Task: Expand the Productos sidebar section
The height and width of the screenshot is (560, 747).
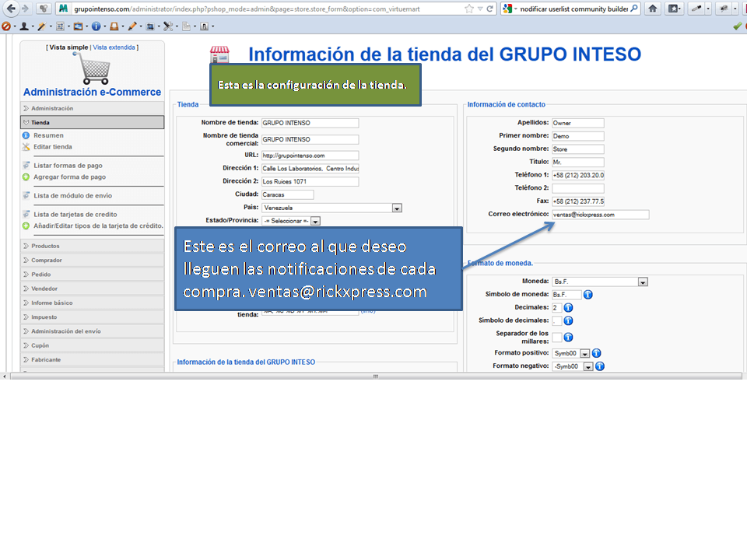Action: point(93,247)
